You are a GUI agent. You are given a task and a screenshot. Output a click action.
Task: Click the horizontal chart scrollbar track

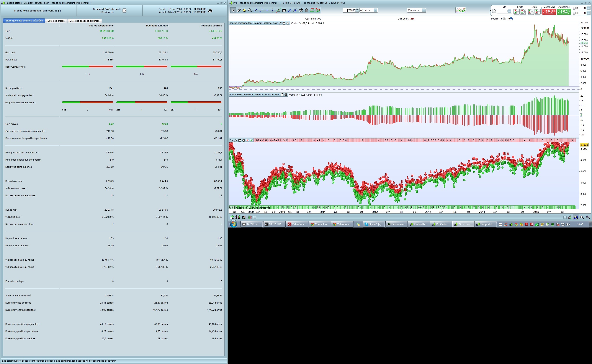click(410, 217)
